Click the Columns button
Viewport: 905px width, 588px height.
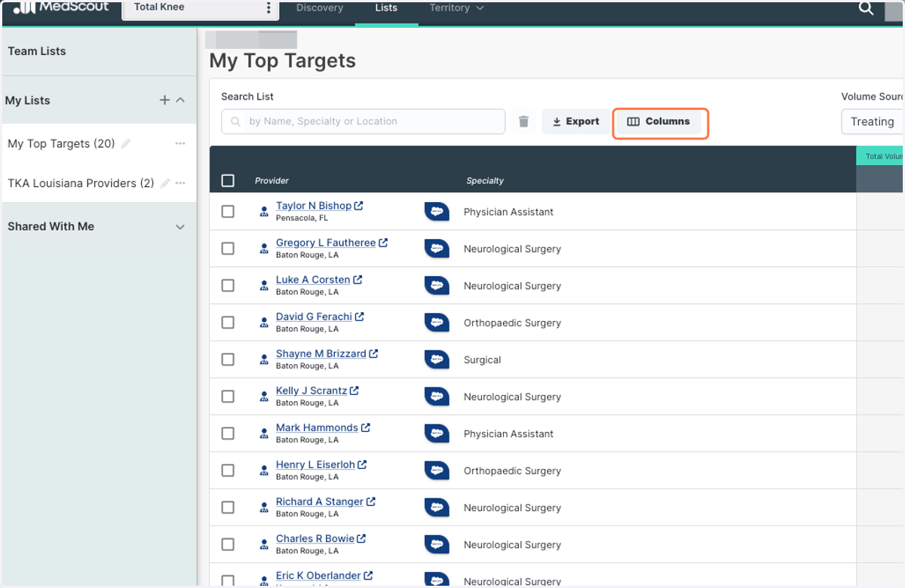(x=658, y=121)
